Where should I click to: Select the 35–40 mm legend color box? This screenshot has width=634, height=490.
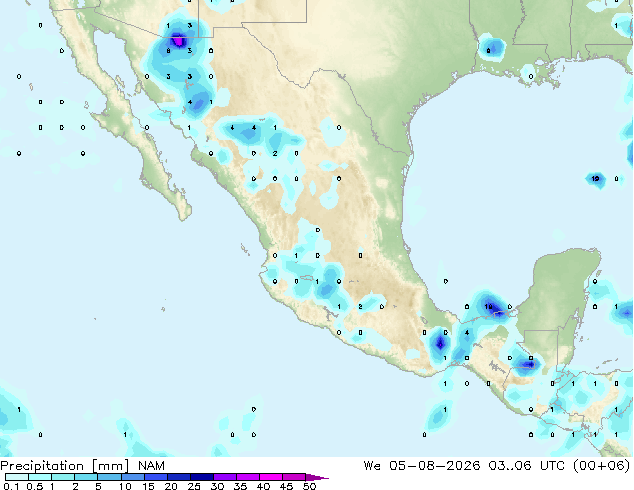pyautogui.click(x=247, y=477)
